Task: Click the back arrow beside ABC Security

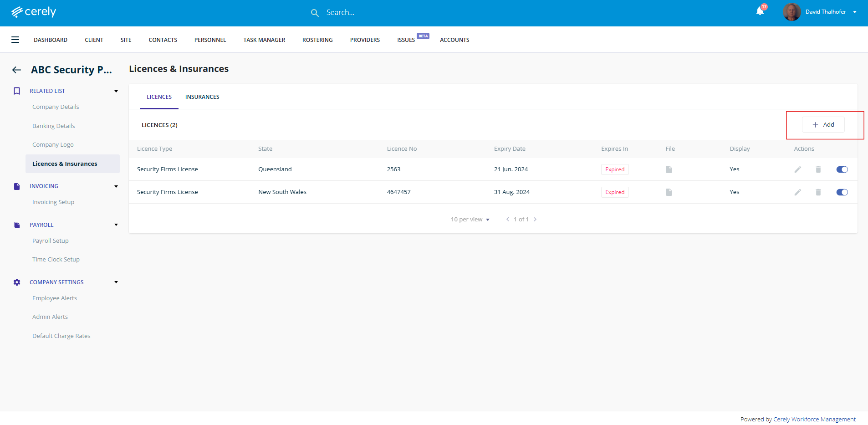Action: coord(17,70)
